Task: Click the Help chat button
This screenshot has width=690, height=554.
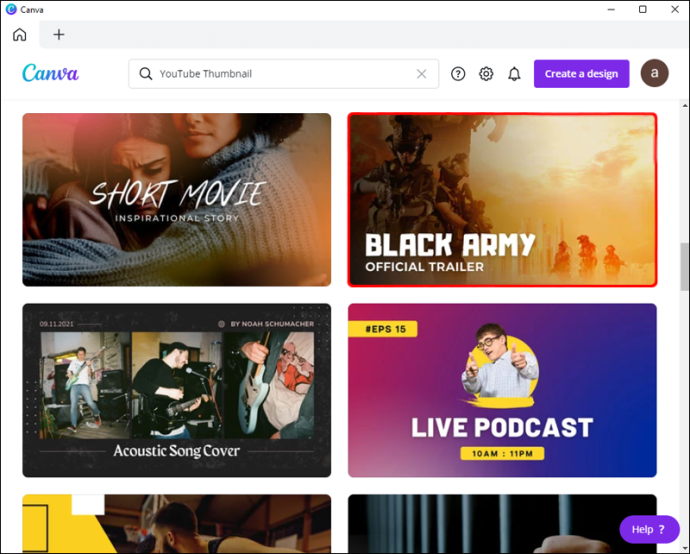Action: [649, 529]
